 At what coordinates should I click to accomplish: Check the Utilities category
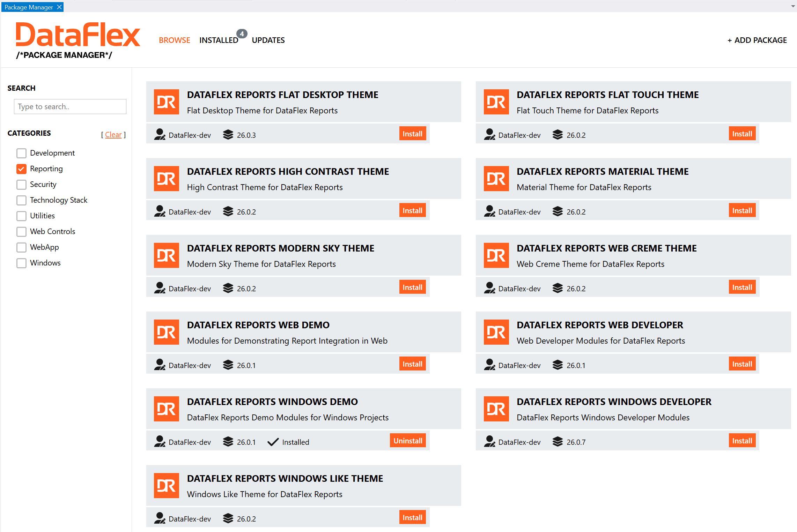(21, 216)
